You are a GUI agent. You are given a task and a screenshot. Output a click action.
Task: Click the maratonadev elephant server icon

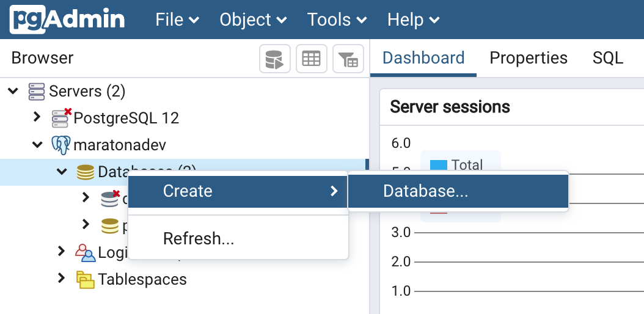coord(61,145)
